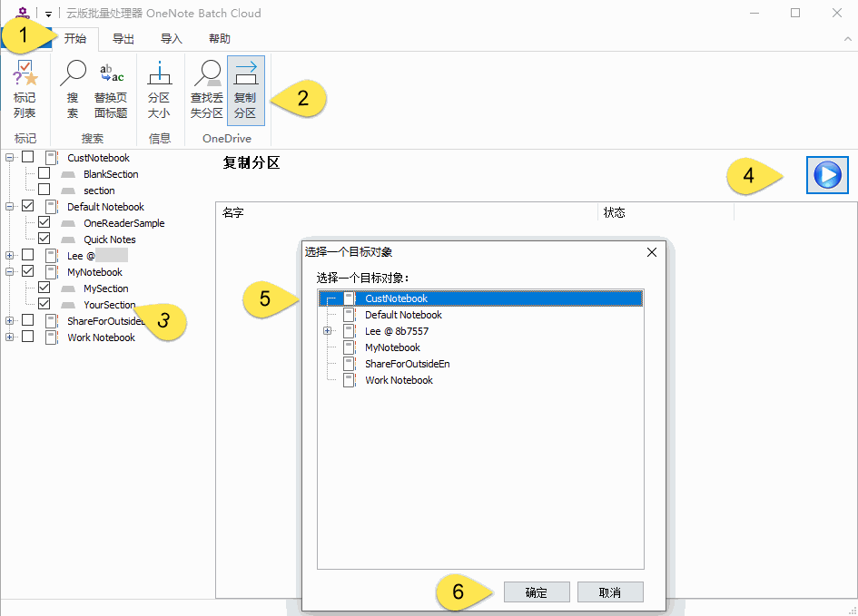Open the Tag List (标记列表) tool
Viewport: 858px width, 616px height.
click(x=25, y=91)
